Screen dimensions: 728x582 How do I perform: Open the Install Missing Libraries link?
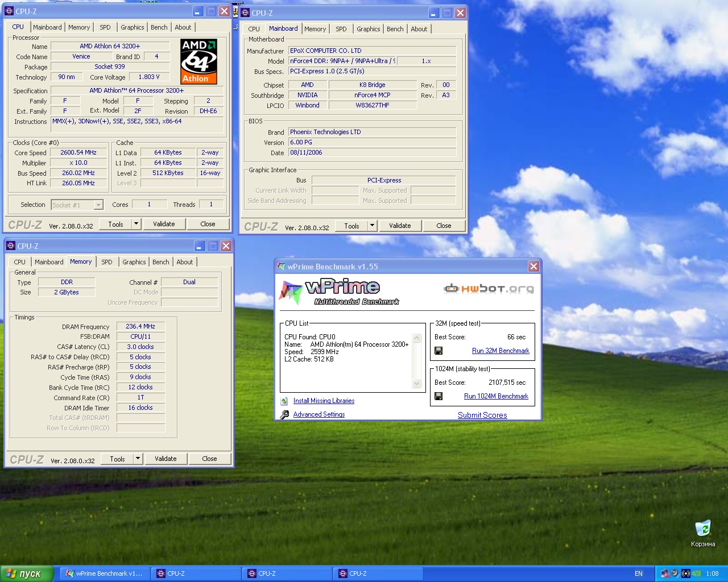pos(324,401)
